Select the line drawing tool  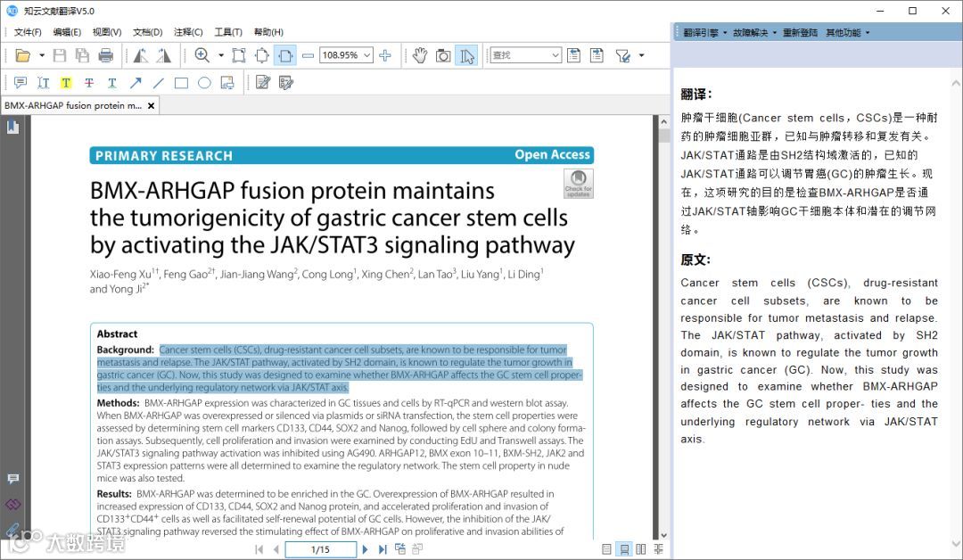[x=158, y=82]
